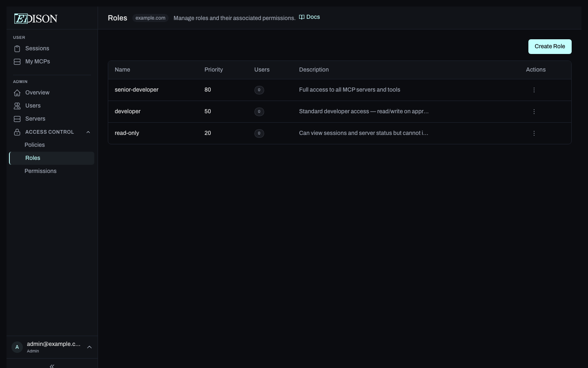Open the Docs book icon
The height and width of the screenshot is (368, 588).
(301, 17)
